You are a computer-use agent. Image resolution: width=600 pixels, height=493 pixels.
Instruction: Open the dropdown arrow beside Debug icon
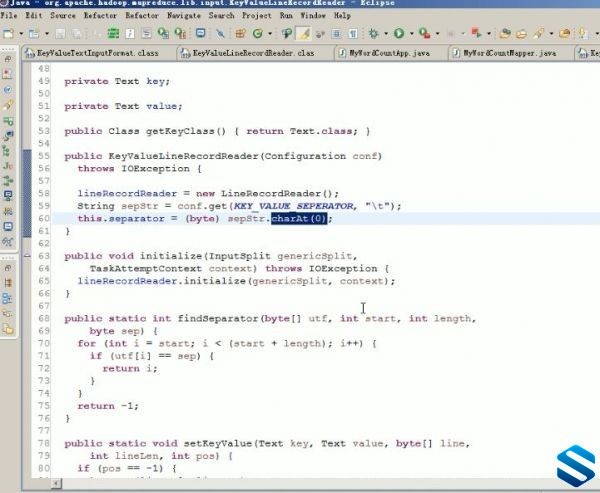click(386, 34)
